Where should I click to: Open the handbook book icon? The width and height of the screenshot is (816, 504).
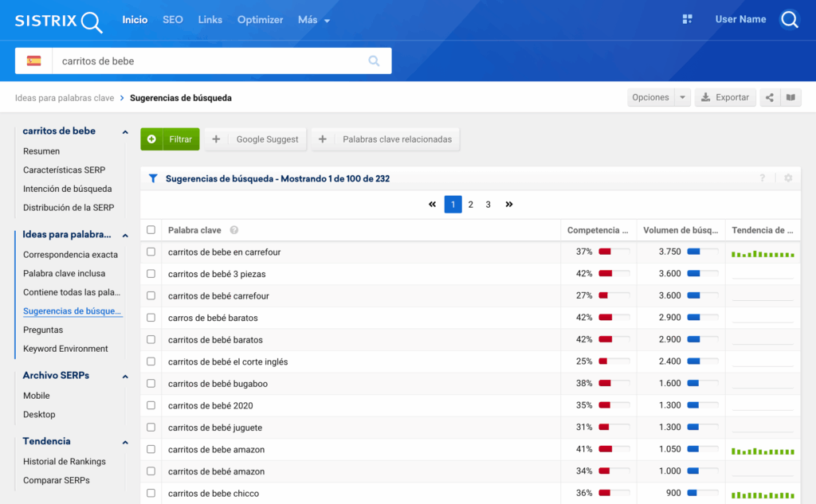coord(790,97)
